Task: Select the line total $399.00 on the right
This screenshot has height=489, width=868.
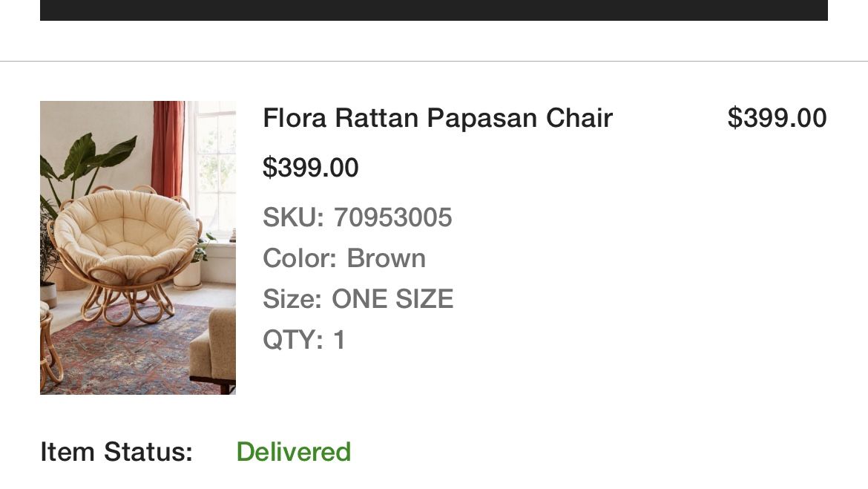Action: click(x=777, y=118)
